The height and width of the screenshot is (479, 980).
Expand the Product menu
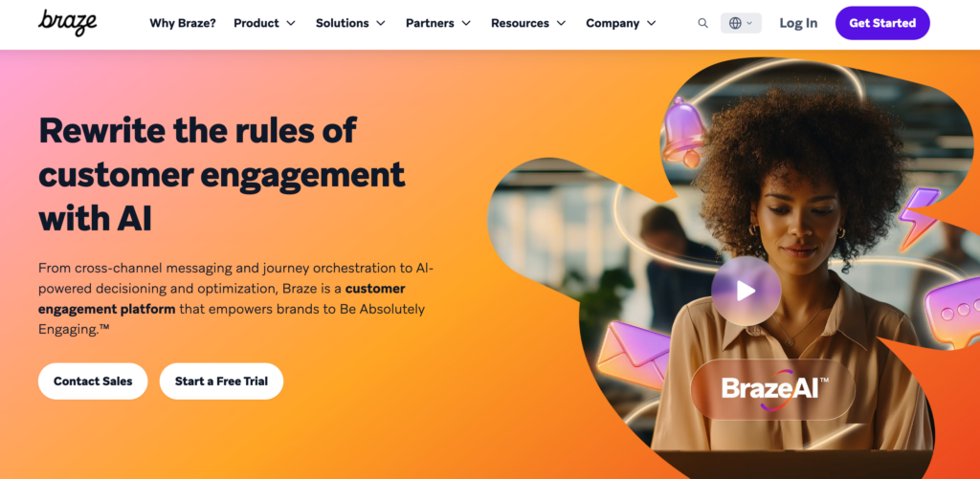pos(264,23)
